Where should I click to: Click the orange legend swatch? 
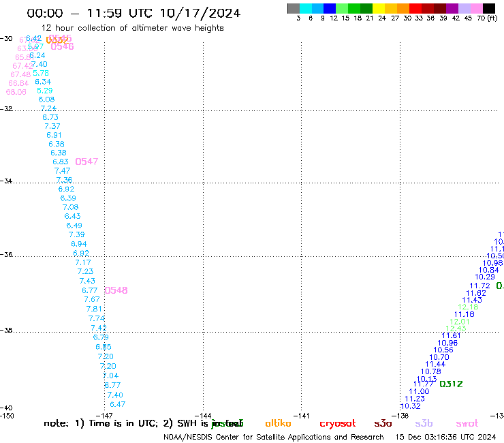403,8
